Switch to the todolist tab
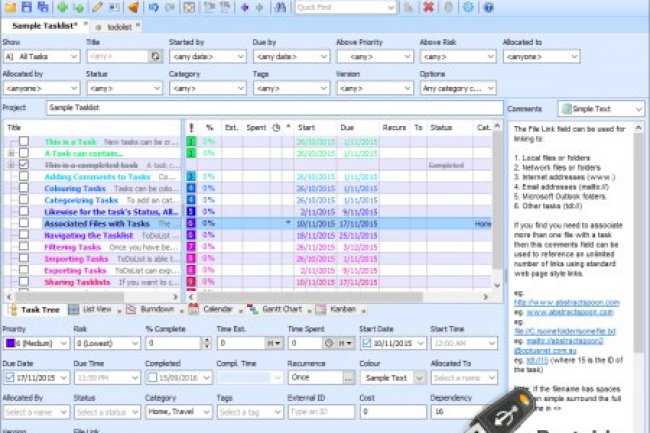Viewport: 650px width, 433px height. point(121,24)
